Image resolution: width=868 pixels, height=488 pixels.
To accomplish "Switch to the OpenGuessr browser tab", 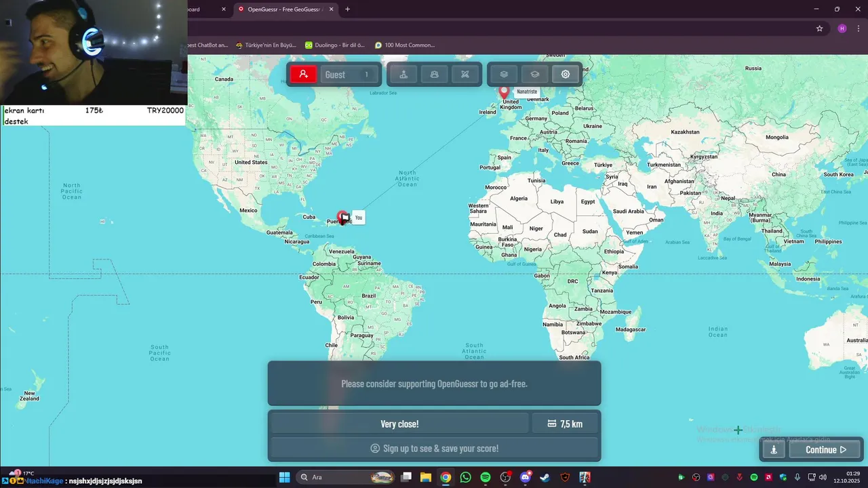I will pos(283,9).
